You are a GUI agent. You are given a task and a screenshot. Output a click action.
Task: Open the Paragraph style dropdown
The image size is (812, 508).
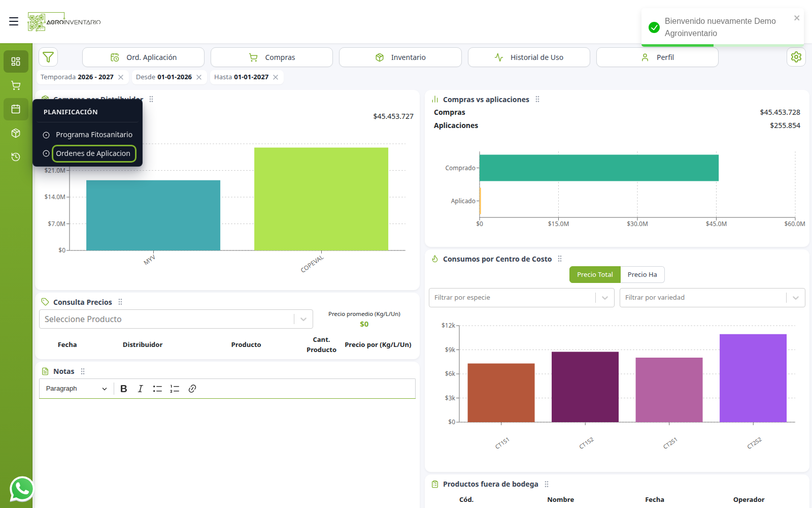[x=76, y=389]
